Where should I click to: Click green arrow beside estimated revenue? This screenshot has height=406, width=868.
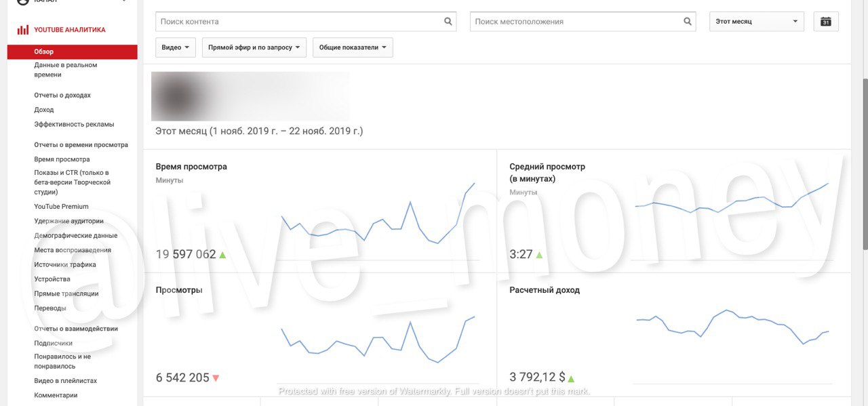pyautogui.click(x=571, y=378)
